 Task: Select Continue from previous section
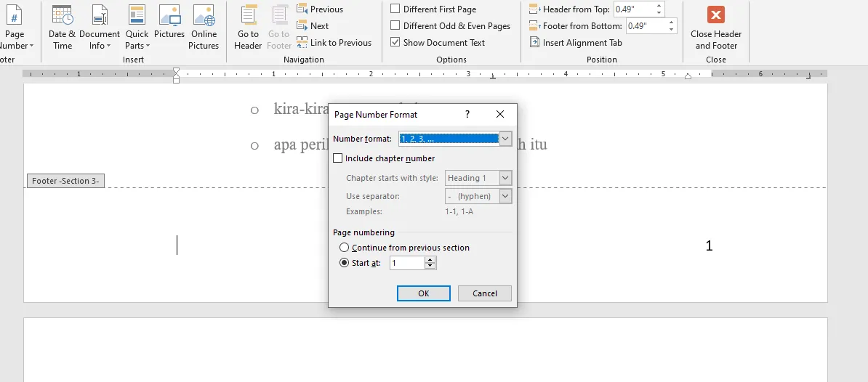point(345,248)
